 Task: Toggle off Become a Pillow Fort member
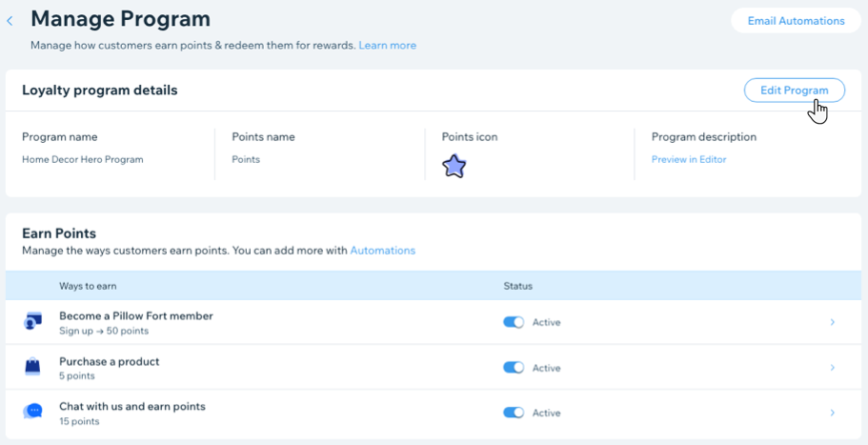point(514,322)
